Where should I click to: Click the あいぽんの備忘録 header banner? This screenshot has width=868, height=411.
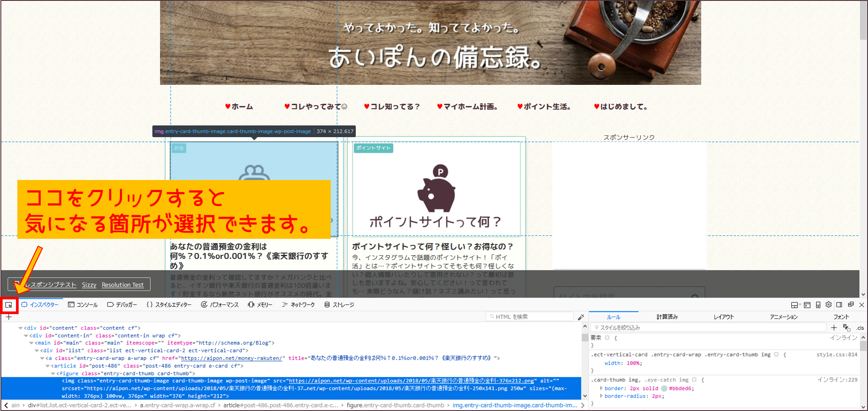coord(430,42)
